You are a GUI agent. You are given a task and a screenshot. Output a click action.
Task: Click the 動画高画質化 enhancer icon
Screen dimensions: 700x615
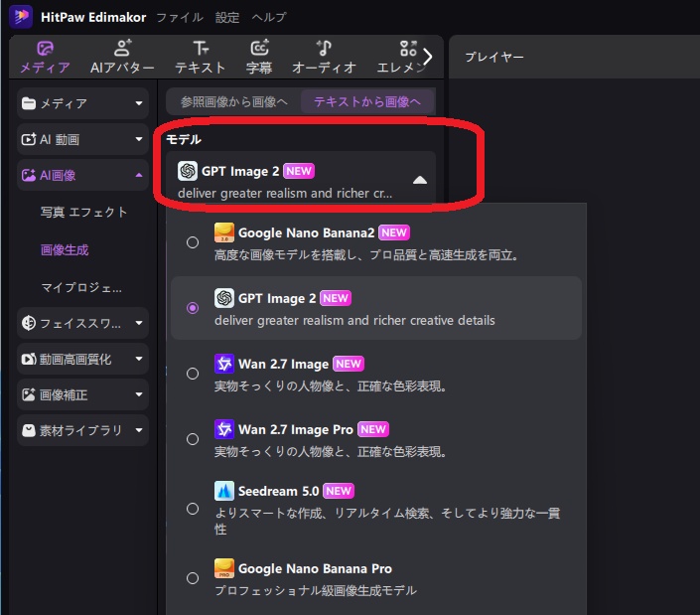(29, 359)
